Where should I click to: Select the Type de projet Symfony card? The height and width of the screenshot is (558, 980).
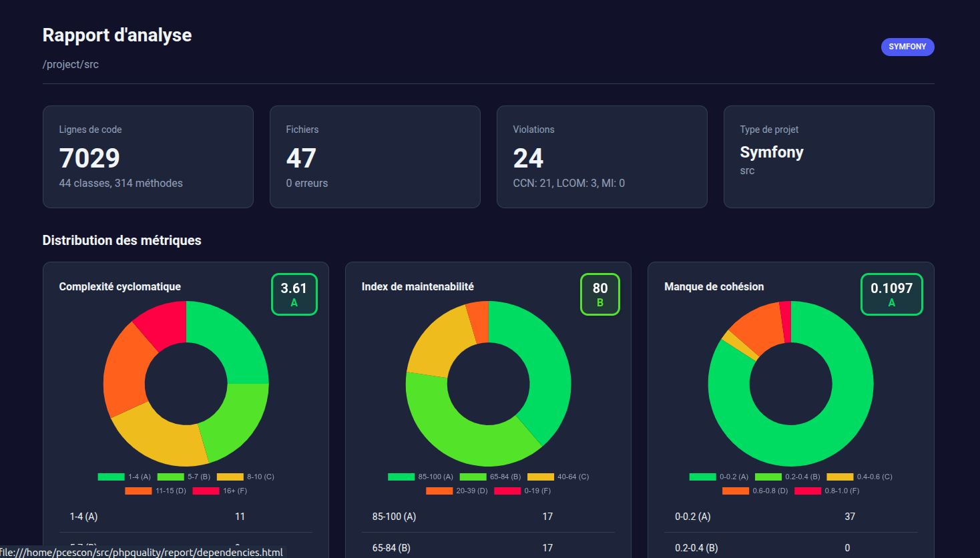pos(828,157)
